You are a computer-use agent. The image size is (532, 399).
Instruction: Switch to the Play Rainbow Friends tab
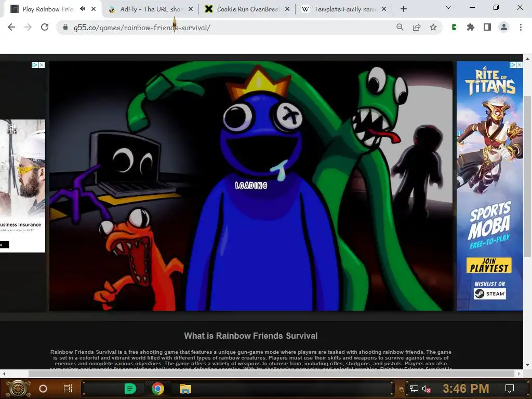(x=47, y=9)
